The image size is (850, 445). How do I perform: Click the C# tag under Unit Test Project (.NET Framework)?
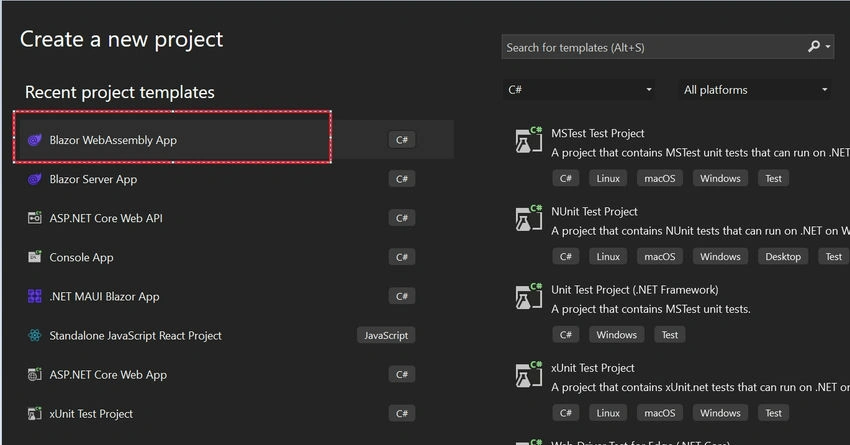click(566, 335)
